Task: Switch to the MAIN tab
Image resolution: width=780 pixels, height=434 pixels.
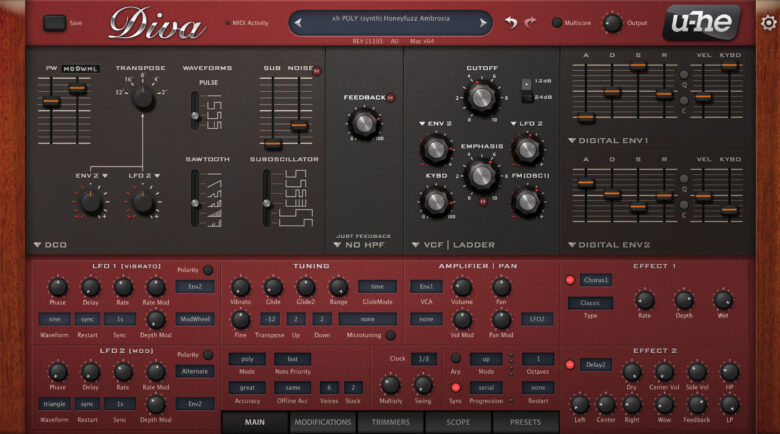Action: tap(255, 422)
